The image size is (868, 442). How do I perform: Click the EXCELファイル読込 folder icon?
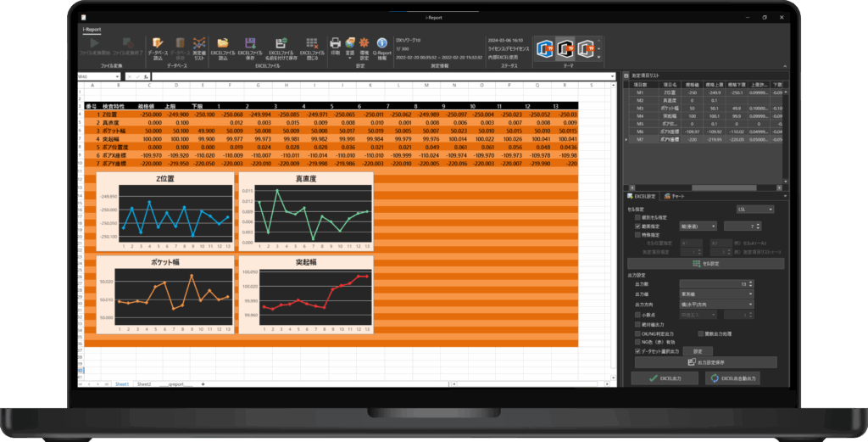point(223,43)
